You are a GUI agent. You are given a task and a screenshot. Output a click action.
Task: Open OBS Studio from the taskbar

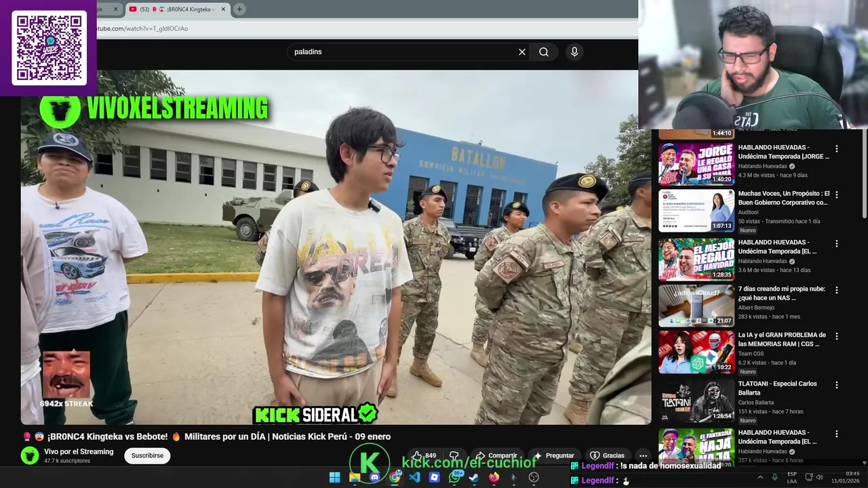534,477
